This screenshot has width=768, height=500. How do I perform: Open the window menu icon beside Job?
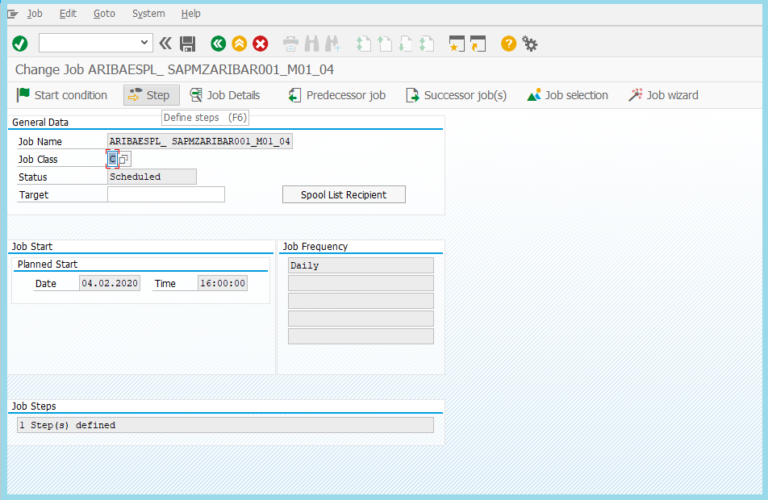[13, 14]
